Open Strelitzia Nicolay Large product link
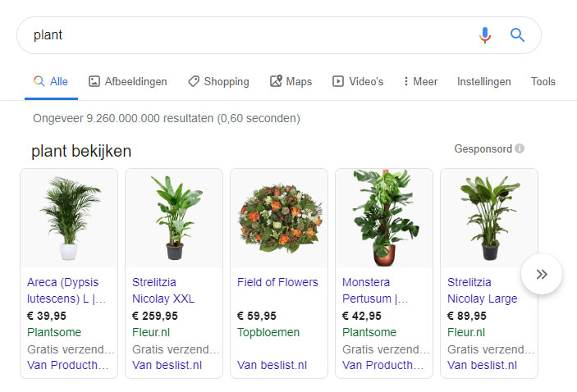The width and height of the screenshot is (577, 392). click(482, 290)
